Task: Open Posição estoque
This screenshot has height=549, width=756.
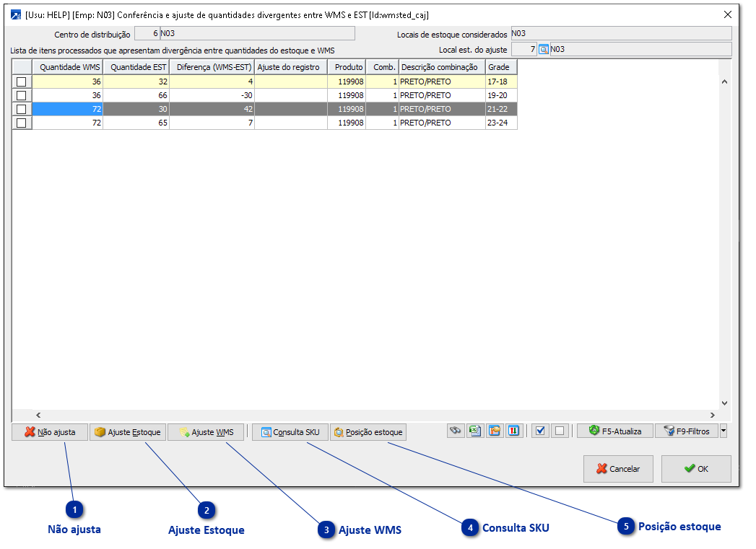Action: point(368,432)
